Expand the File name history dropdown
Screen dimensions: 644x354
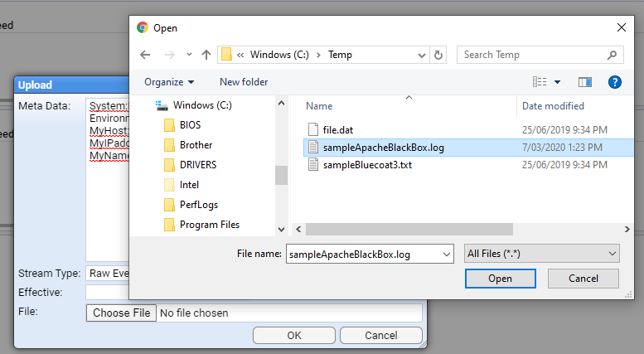click(x=447, y=255)
